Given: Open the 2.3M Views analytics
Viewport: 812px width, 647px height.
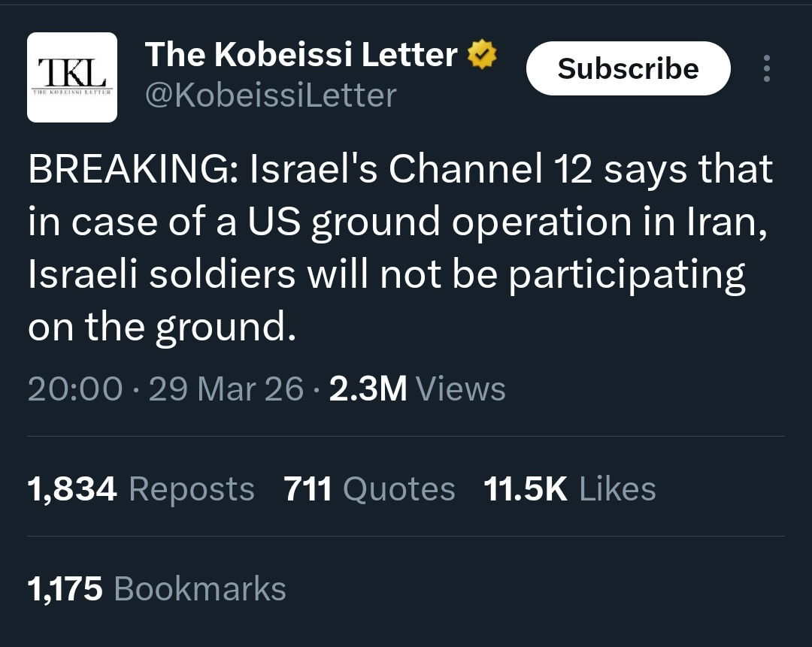Looking at the screenshot, I should click(x=417, y=389).
